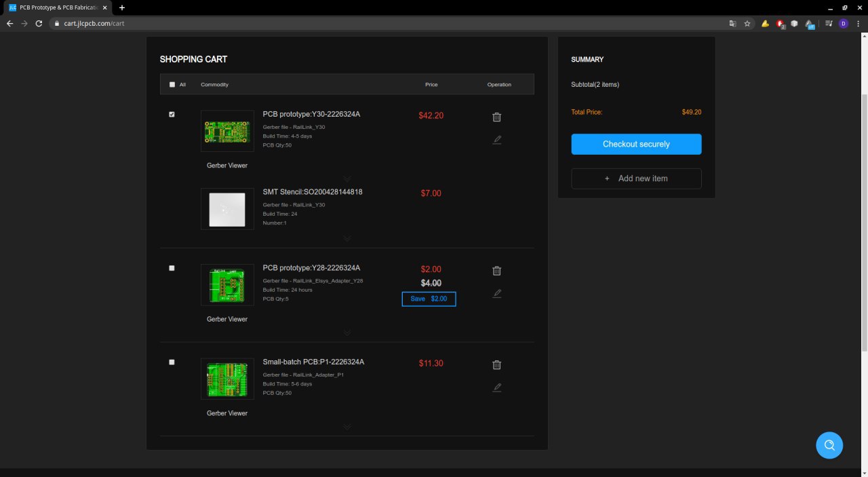Open Gerber Viewer for RailLink_Elsys_Adapter_Y28 board

pos(227,319)
